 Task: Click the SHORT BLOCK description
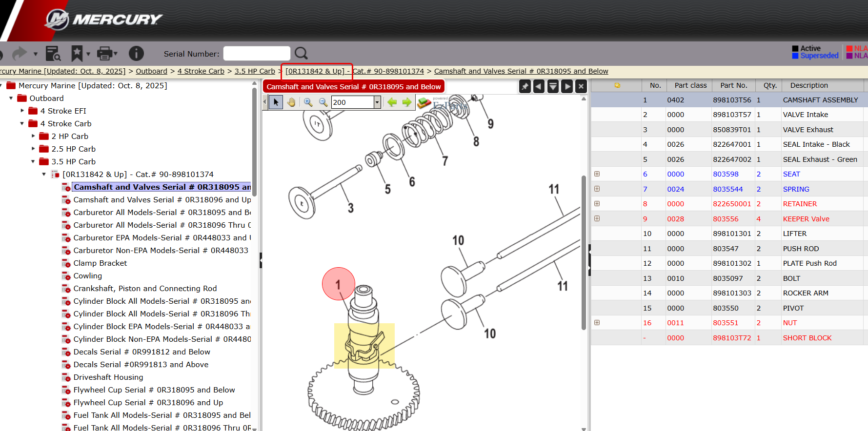(807, 338)
